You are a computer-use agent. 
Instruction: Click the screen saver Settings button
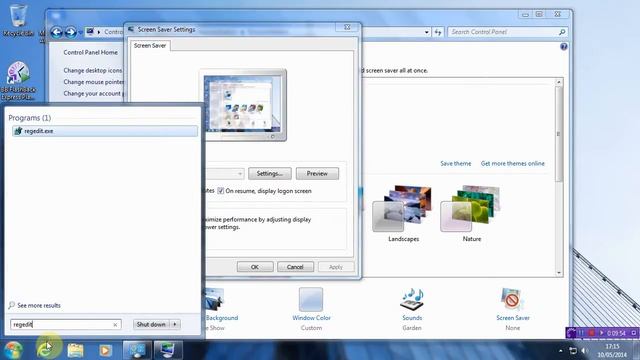270,173
